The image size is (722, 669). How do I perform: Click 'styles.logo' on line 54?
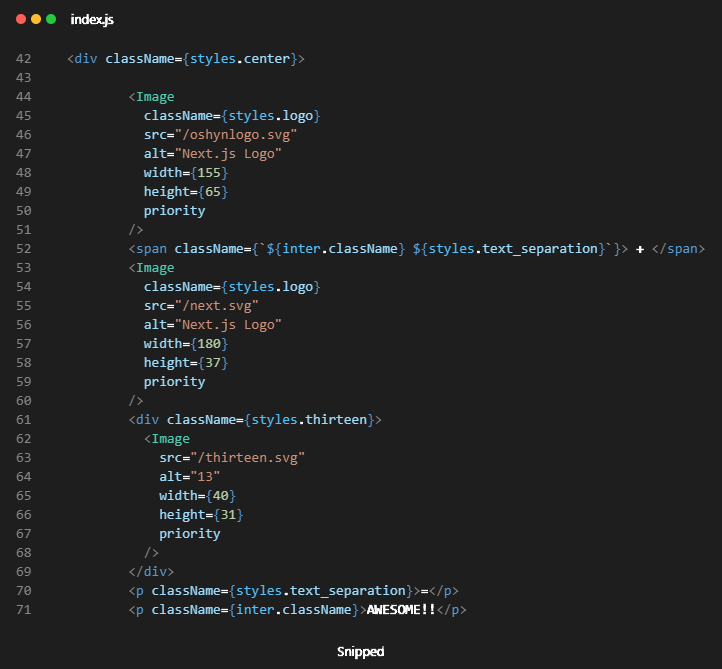[x=271, y=287]
